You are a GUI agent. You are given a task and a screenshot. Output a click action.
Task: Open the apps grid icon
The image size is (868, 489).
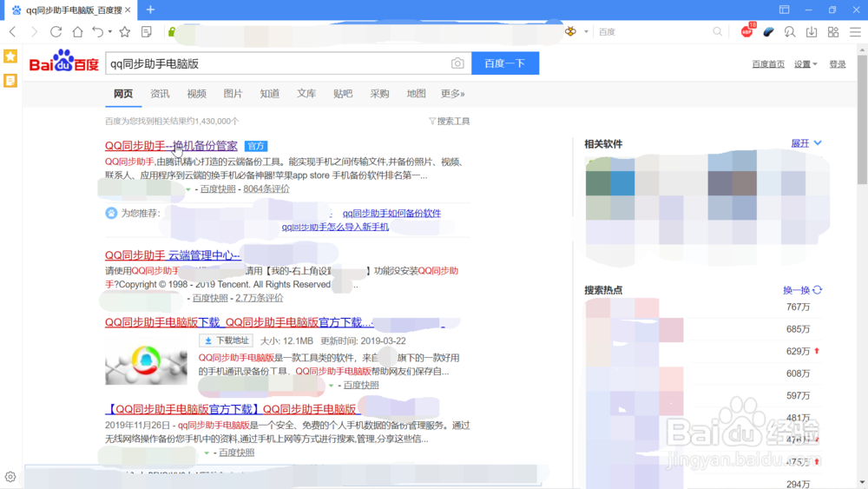click(833, 31)
